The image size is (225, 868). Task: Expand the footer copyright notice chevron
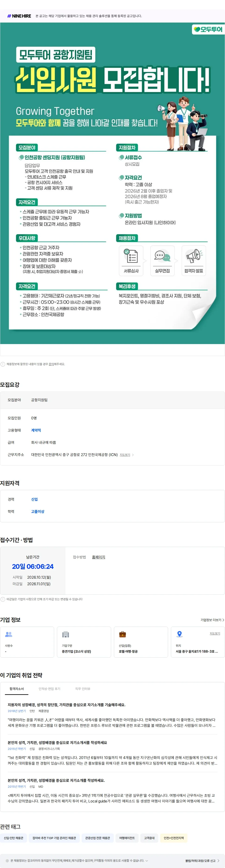(x=146, y=860)
